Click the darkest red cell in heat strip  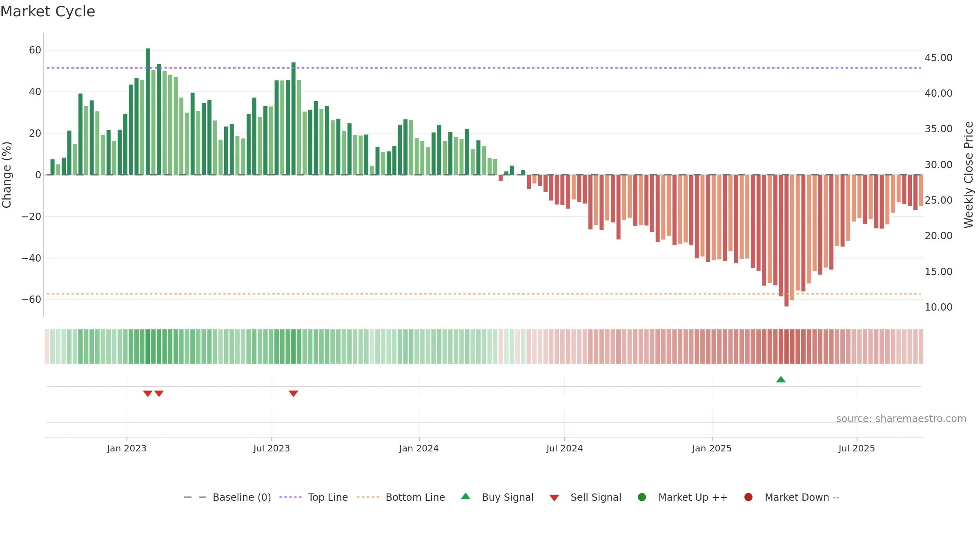coord(786,347)
